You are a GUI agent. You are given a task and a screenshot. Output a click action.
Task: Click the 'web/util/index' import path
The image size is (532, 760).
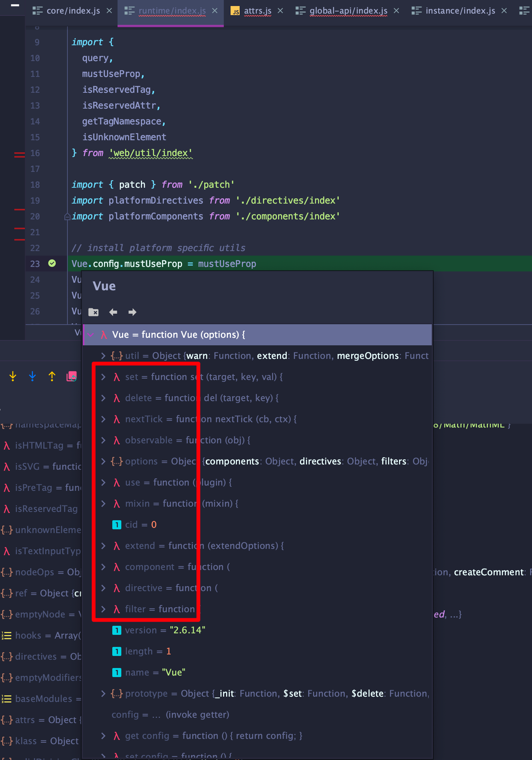(x=151, y=153)
